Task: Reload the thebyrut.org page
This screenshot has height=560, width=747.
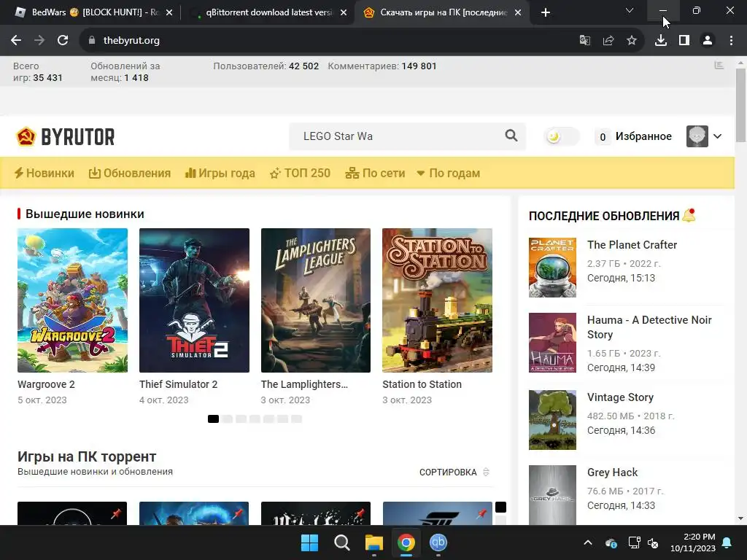Action: tap(63, 41)
